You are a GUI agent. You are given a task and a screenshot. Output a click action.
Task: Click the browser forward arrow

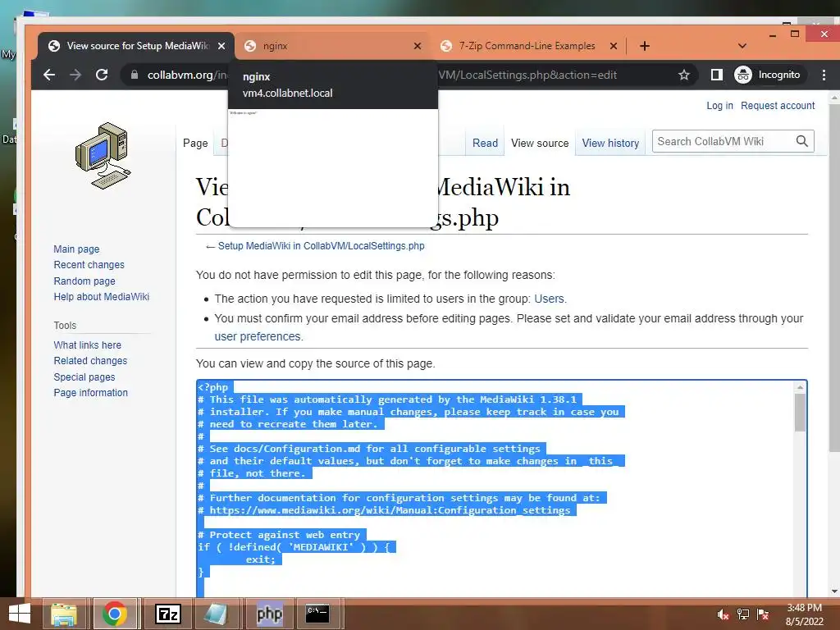tap(75, 75)
